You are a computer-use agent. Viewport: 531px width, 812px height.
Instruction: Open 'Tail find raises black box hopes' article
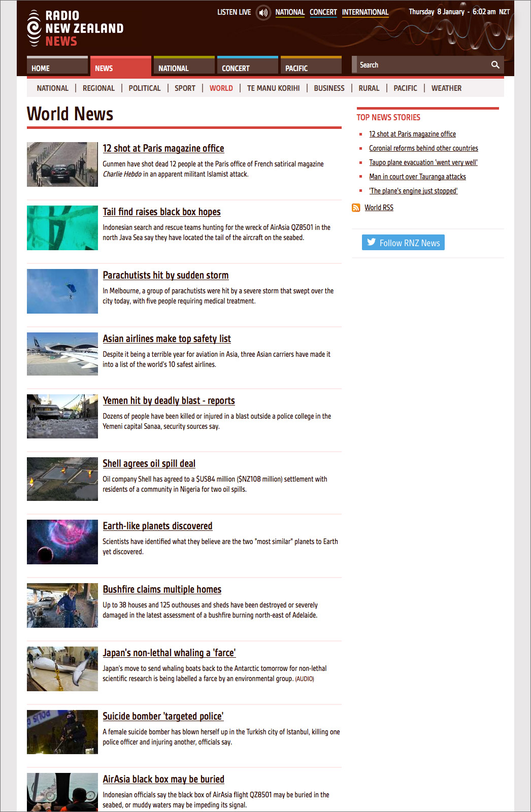162,212
